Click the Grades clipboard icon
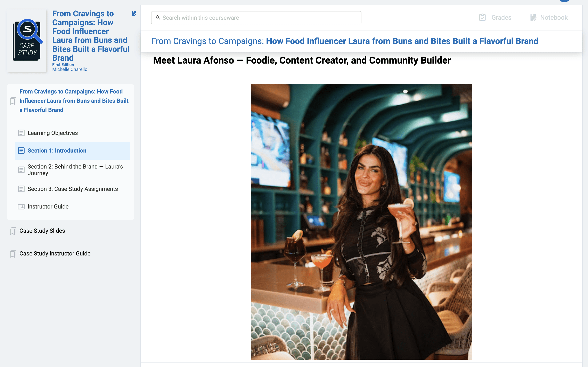 pos(482,17)
